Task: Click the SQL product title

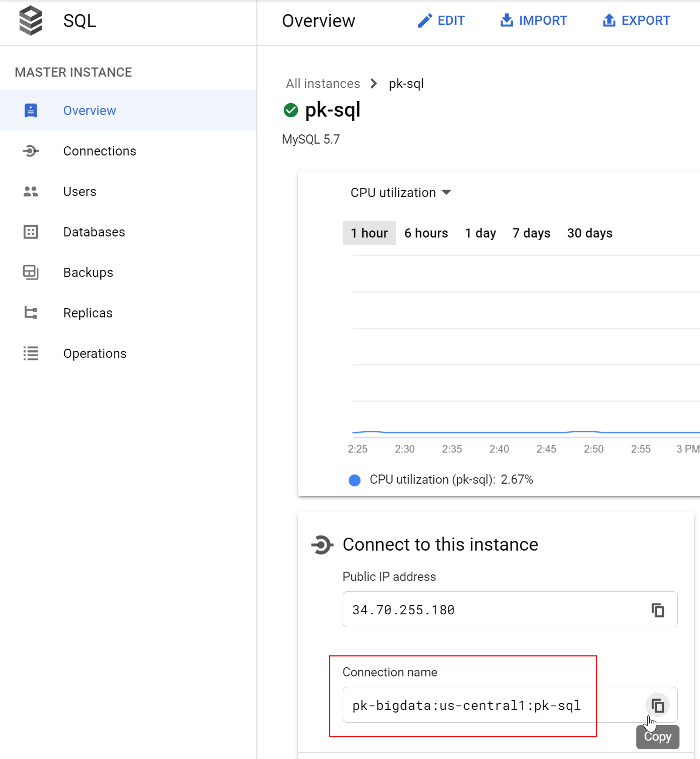Action: (x=80, y=21)
